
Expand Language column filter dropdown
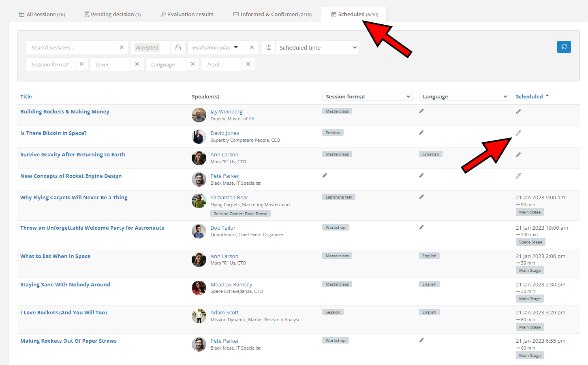coord(464,96)
